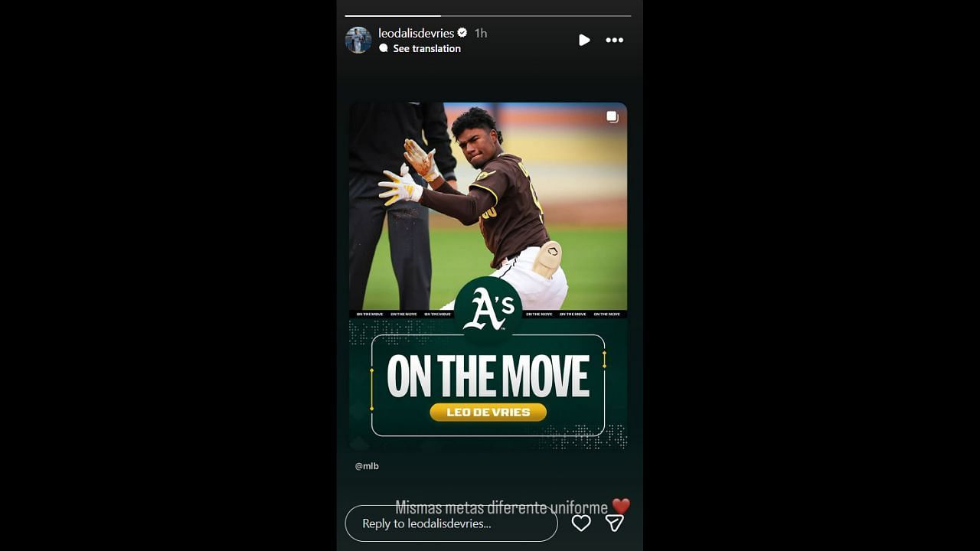Click the multi-image carousel icon on post

coord(612,117)
